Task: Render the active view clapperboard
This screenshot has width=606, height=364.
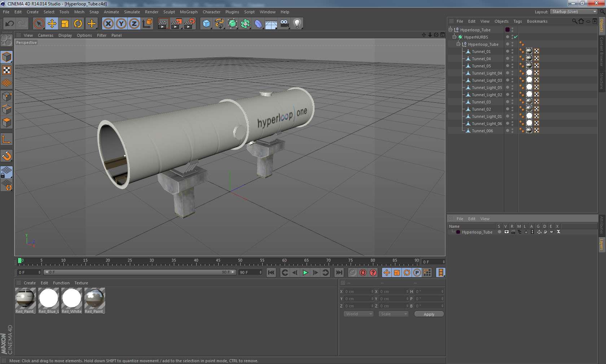Action: [163, 24]
